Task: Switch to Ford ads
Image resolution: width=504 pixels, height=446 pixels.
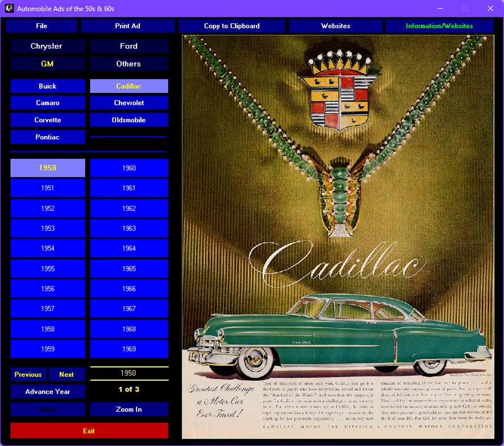Action: [x=129, y=46]
